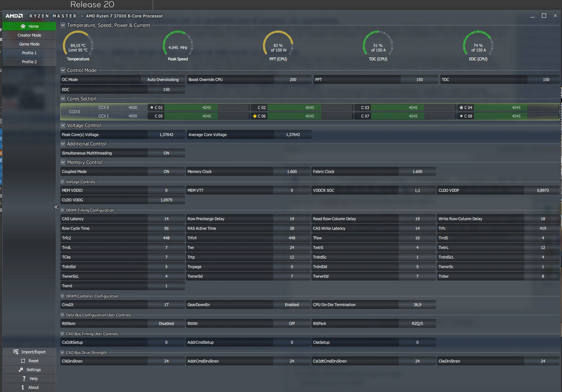
Task: Click CPU On-Die Termination value 36,9
Action: click(x=417, y=305)
